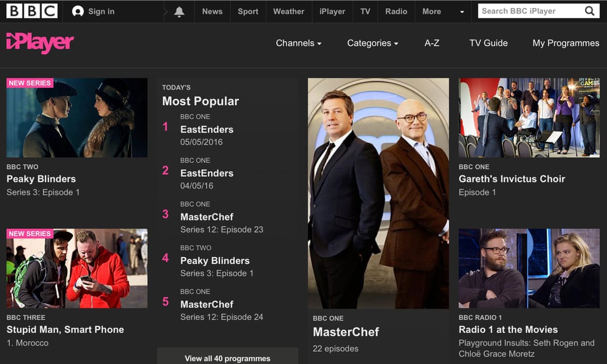
Task: Click the pink iPlayer logo
Action: coord(40,43)
